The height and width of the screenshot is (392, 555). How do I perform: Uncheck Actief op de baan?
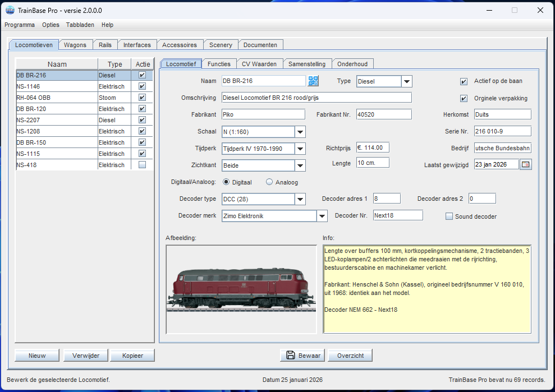coord(464,81)
